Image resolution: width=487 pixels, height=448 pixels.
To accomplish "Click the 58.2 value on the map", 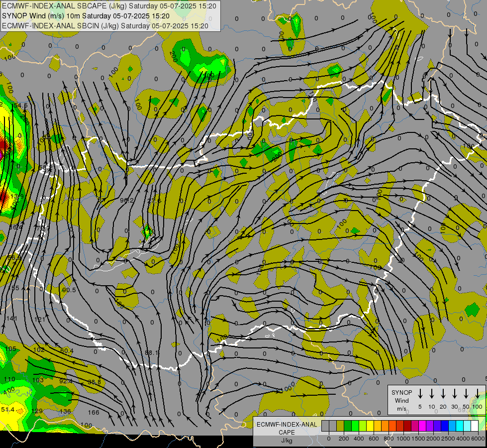I will click(45, 168).
